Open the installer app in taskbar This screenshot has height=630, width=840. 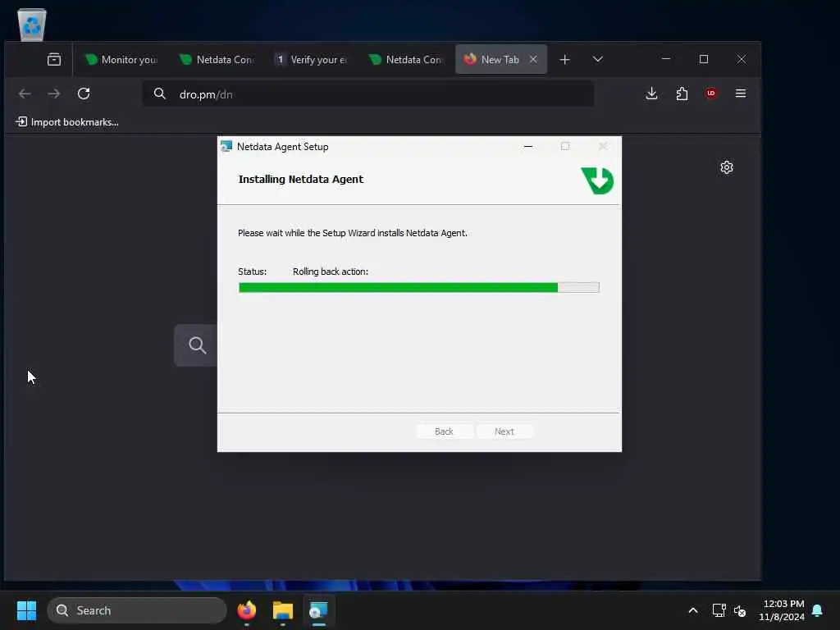(x=318, y=610)
